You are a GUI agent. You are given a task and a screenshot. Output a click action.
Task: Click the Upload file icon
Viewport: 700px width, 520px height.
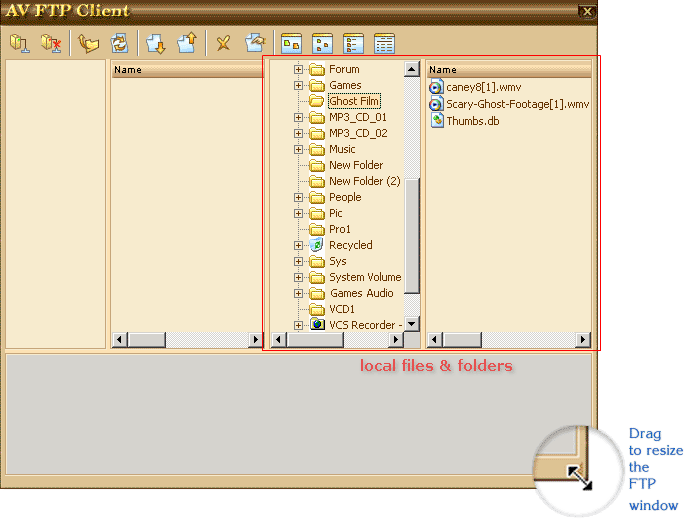coord(187,43)
